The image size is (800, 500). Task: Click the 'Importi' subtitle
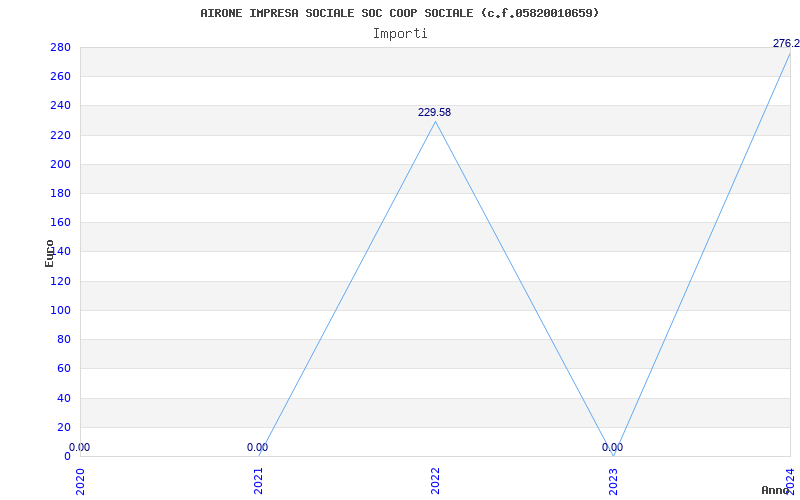(x=400, y=34)
